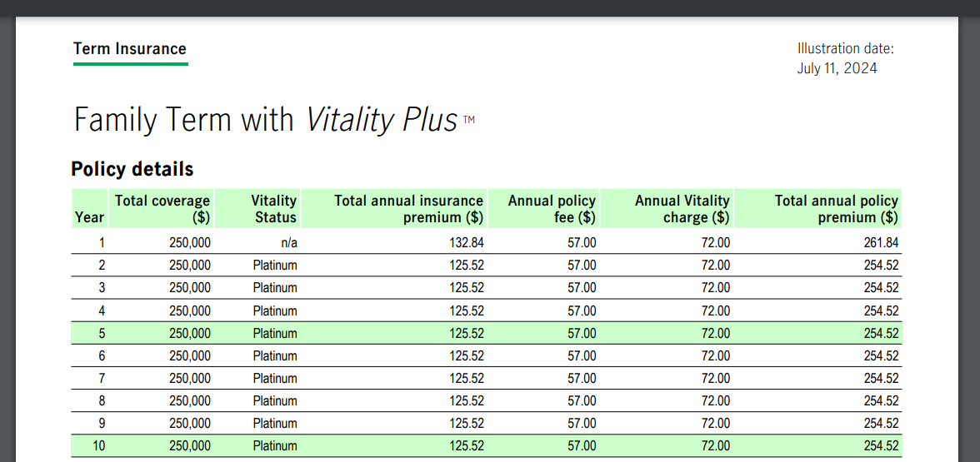Click the Total annual insurance premium header

tap(408, 209)
